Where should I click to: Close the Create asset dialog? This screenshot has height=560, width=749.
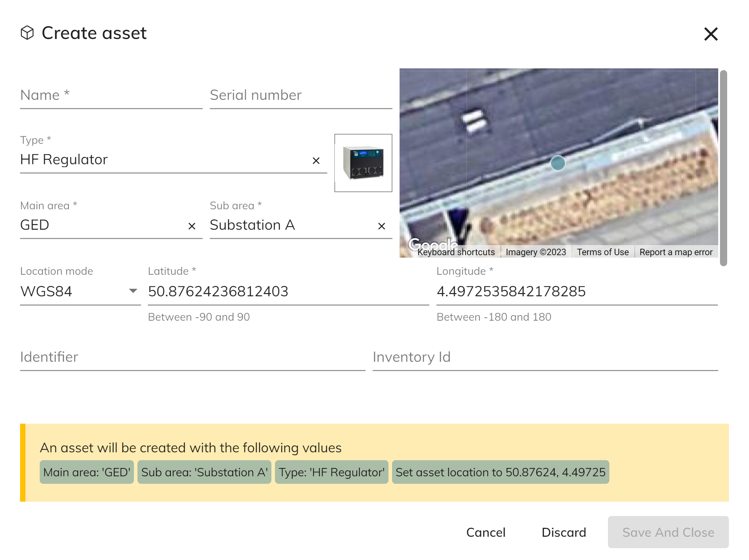[711, 34]
